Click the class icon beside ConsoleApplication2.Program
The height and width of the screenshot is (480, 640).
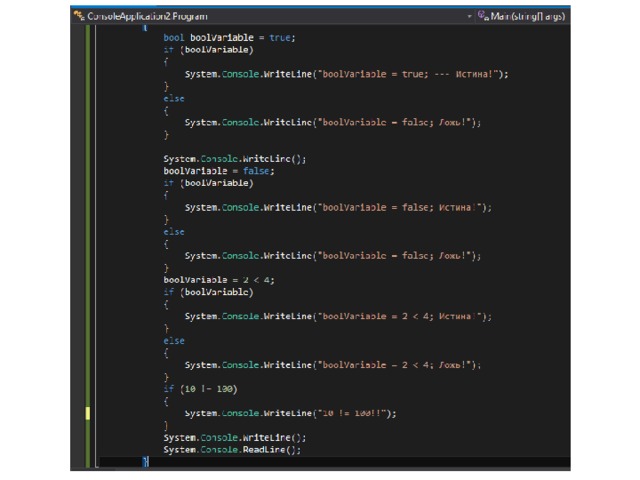(79, 16)
